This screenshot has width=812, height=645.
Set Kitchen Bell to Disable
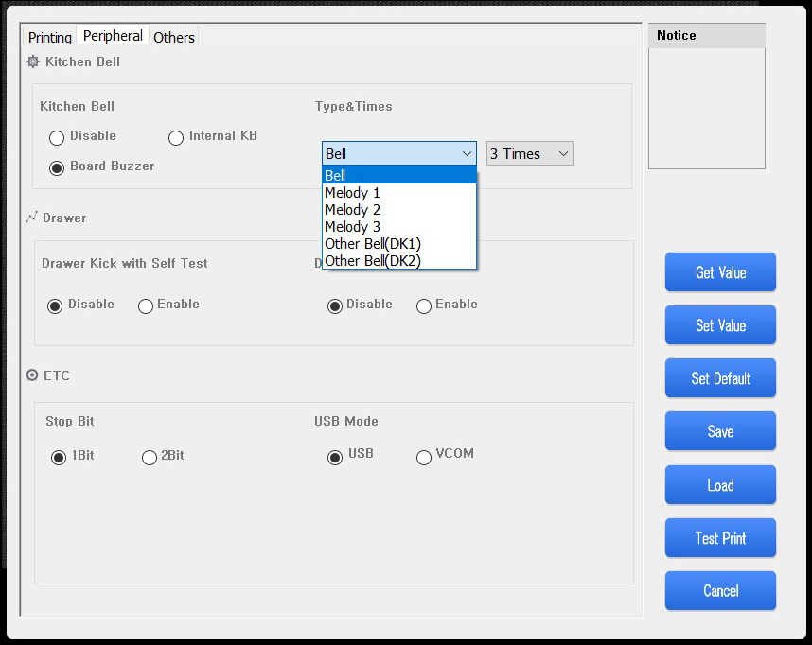pyautogui.click(x=57, y=138)
